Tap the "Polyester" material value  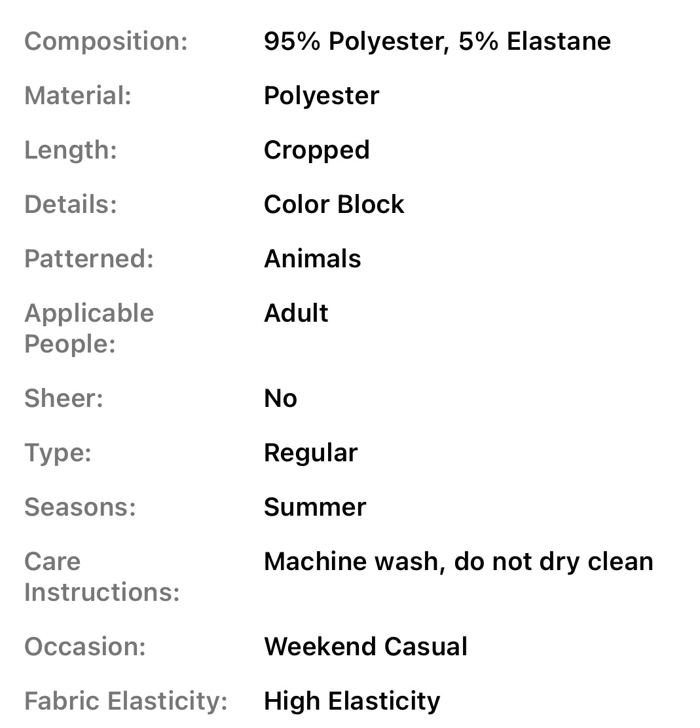[x=321, y=96]
